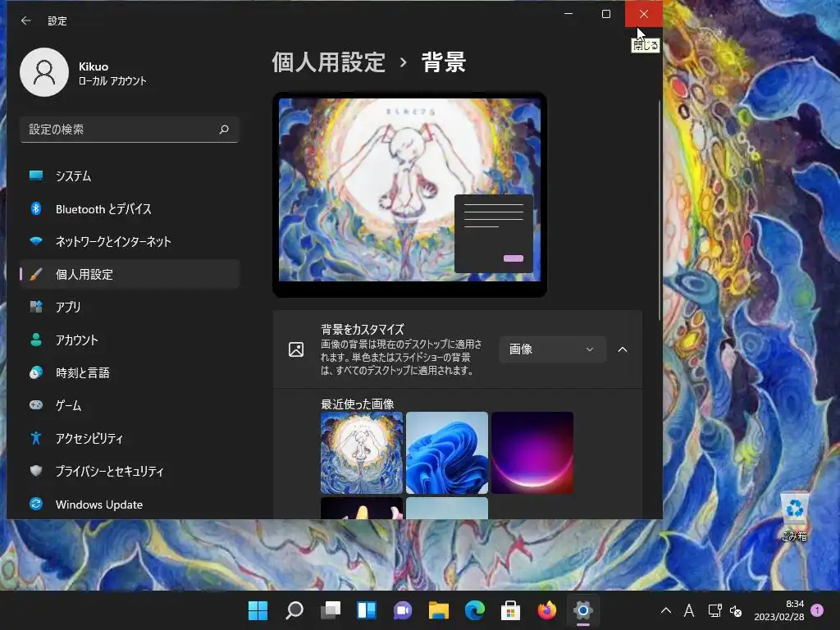Open the Kikuo account profile avatar

click(x=44, y=72)
